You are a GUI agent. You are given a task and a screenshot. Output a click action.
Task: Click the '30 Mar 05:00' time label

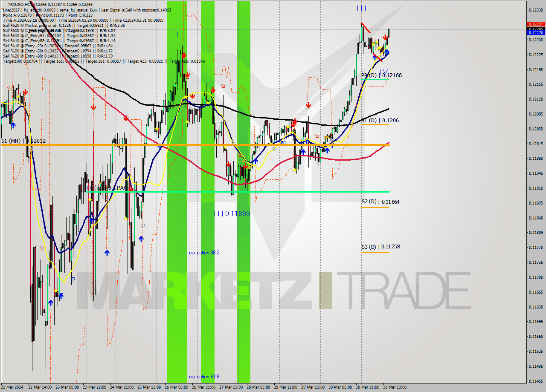[340, 387]
